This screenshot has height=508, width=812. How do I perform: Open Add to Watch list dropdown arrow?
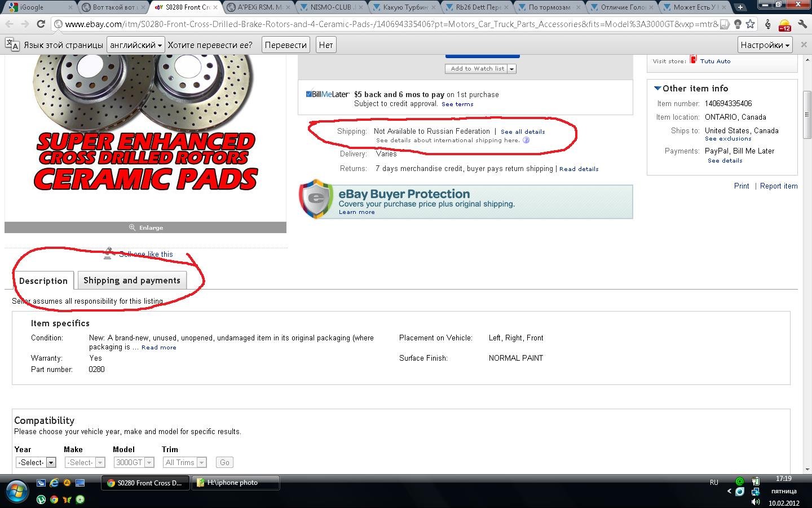pos(511,68)
